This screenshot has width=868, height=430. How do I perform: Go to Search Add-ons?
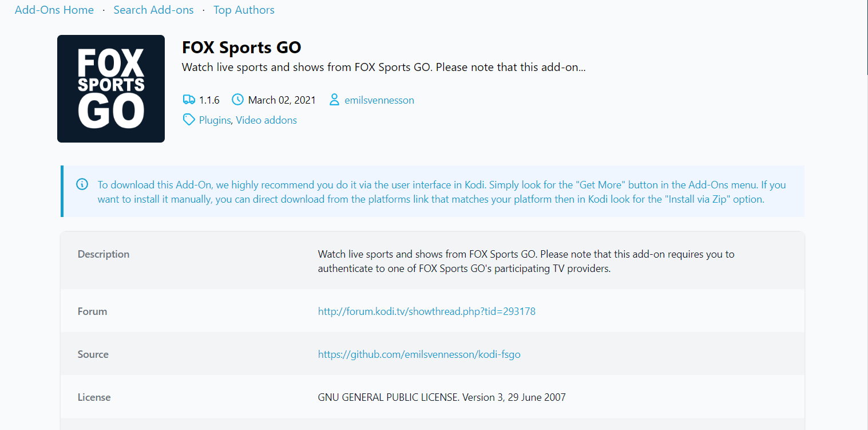[x=153, y=10]
